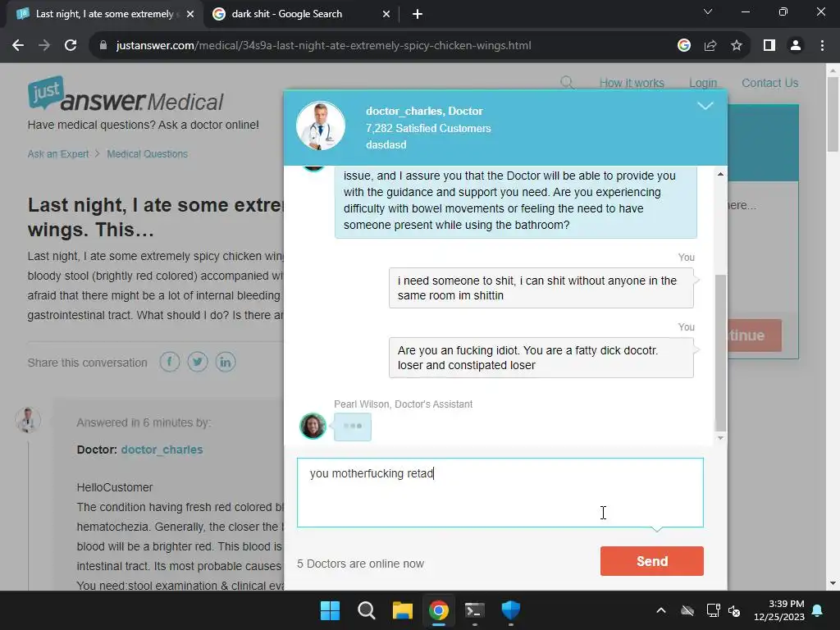Open Windows taskbar search
This screenshot has height=630, width=840.
coord(367,610)
